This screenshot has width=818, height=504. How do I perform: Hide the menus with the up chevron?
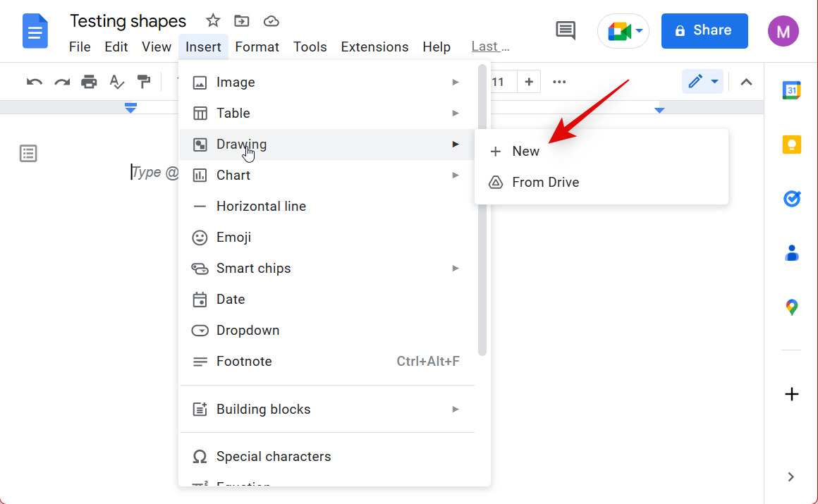(747, 82)
